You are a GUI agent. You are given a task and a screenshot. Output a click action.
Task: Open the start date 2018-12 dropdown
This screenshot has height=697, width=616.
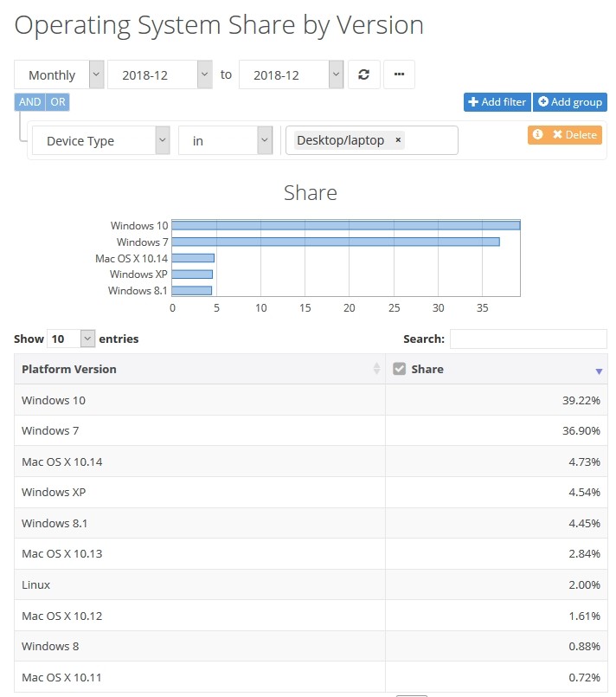click(x=160, y=74)
